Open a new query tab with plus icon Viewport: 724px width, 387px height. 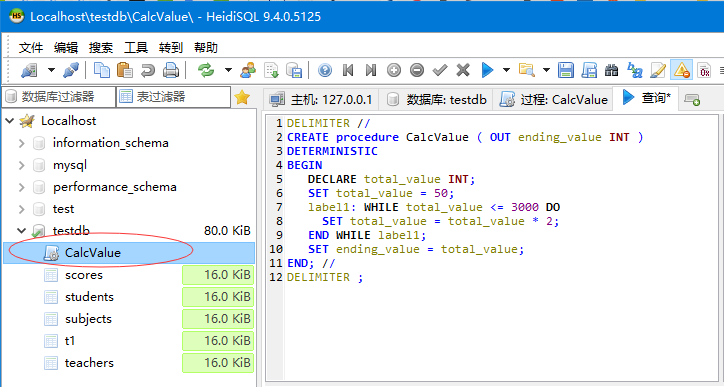[x=692, y=99]
